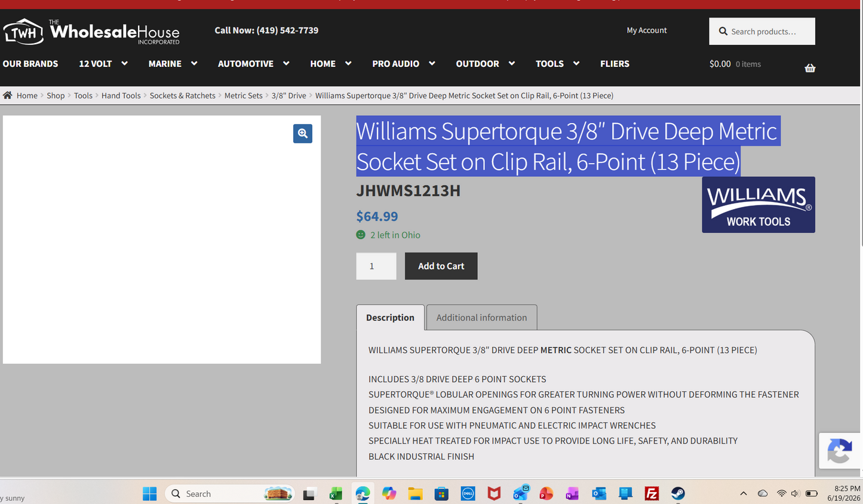Viewport: 863px width, 504px height.
Task: Click the Search products input field
Action: [762, 31]
